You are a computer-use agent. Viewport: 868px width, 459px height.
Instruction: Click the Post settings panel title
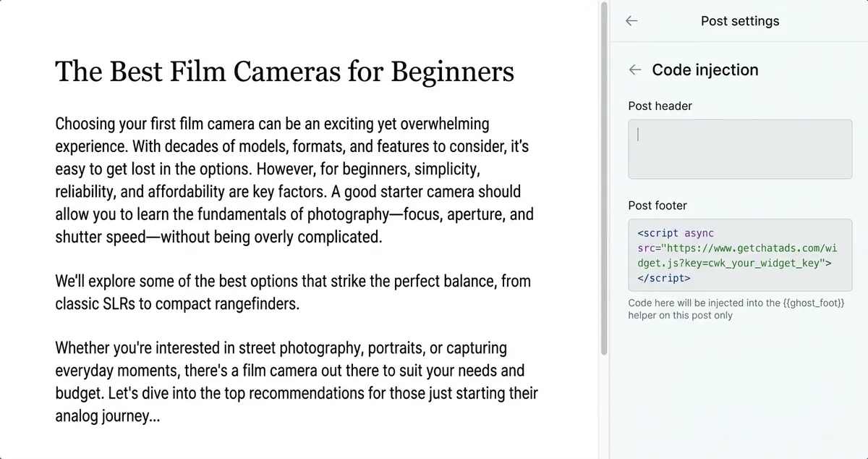pos(740,21)
